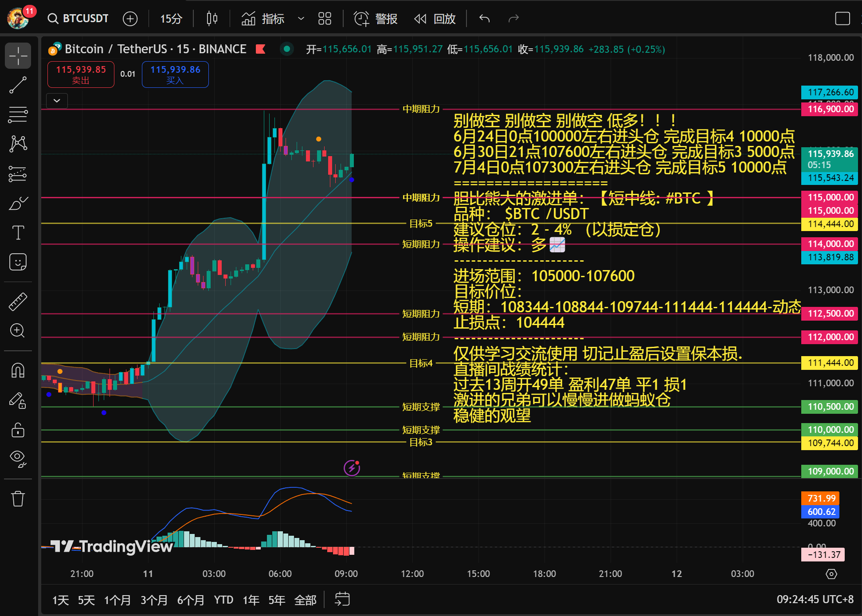This screenshot has width=862, height=616.
Task: Select the 全部 time range
Action: coord(306,600)
